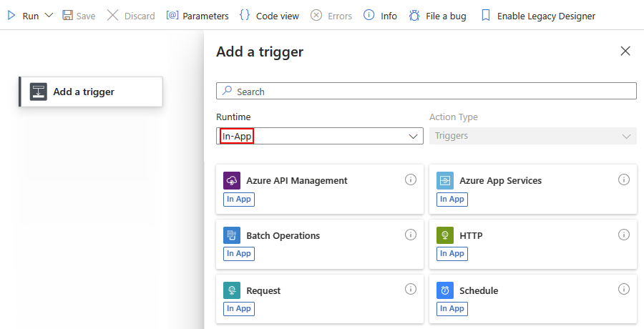Click into the trigger Search field
This screenshot has height=329, width=644.
(426, 92)
